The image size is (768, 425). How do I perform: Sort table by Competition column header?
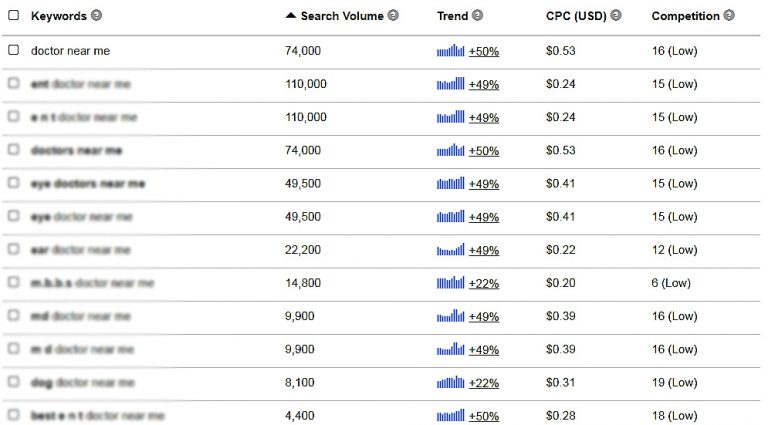685,16
